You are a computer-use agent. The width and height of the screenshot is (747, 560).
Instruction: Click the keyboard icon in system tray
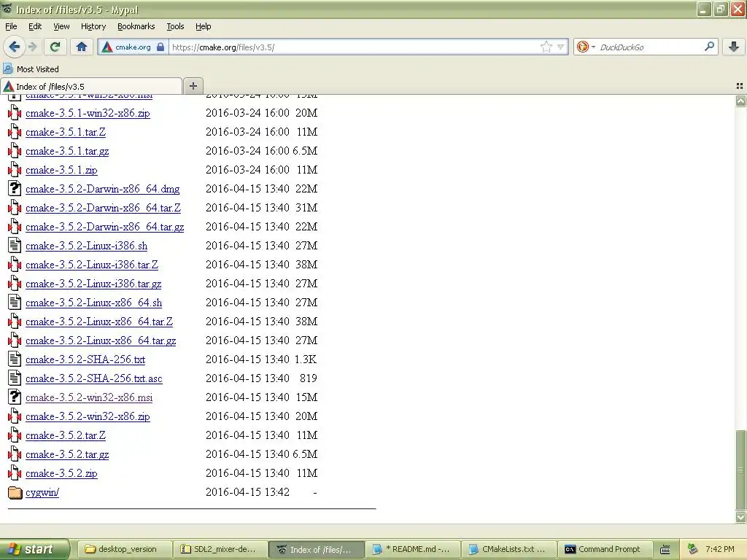(x=665, y=550)
